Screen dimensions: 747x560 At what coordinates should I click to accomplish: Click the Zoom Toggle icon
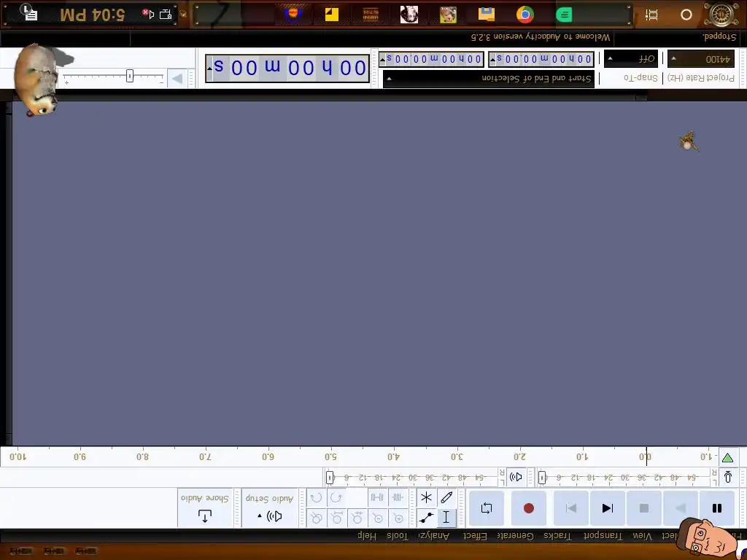coord(317,518)
